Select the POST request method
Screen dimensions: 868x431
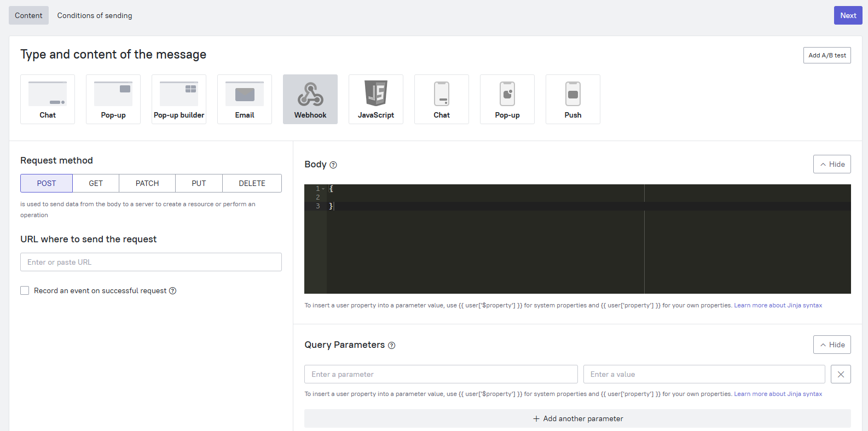47,183
